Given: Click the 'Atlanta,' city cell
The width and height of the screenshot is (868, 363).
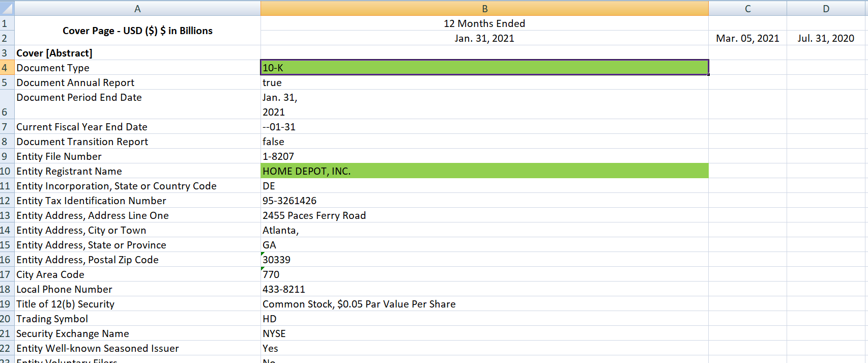Looking at the screenshot, I should coord(484,230).
